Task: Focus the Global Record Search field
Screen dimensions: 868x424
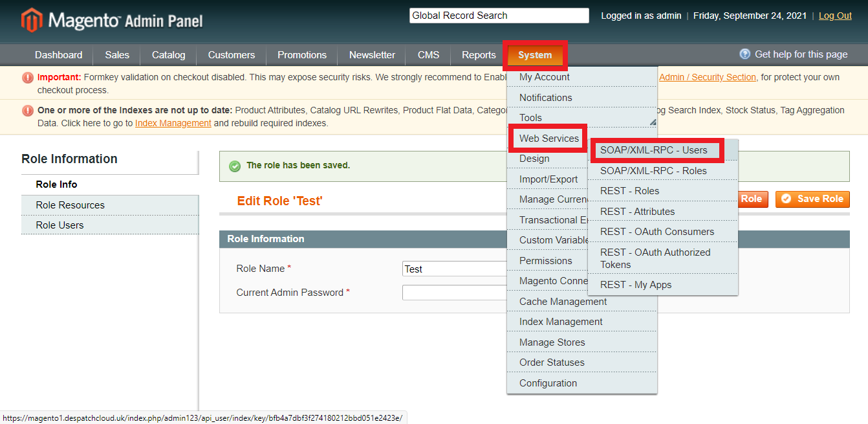Action: 499,16
